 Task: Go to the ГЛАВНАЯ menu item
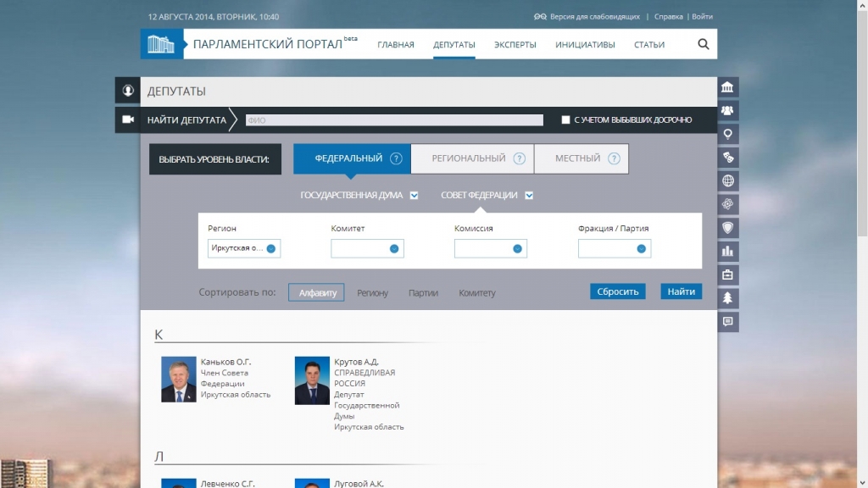coord(396,45)
